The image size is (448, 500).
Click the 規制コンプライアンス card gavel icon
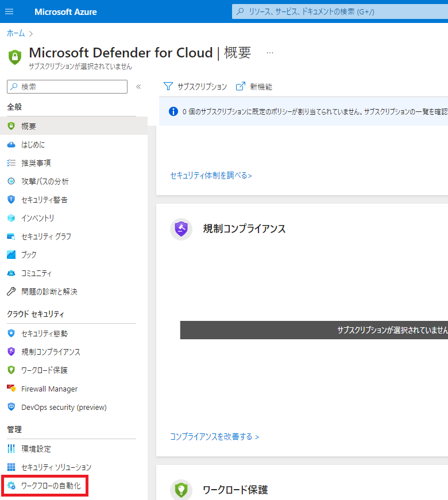(181, 229)
